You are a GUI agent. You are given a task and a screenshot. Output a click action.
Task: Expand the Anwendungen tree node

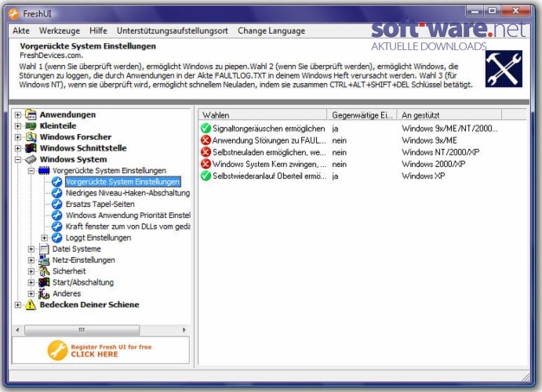[x=18, y=115]
